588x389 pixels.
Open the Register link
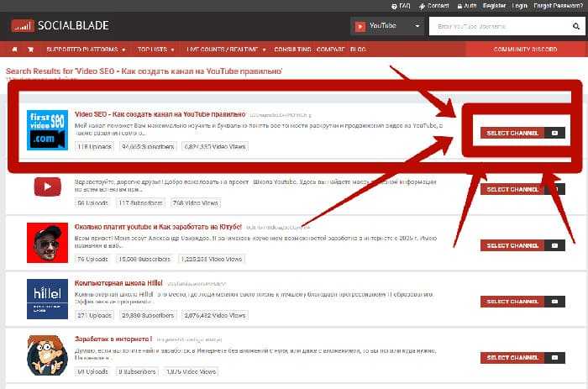tap(494, 6)
